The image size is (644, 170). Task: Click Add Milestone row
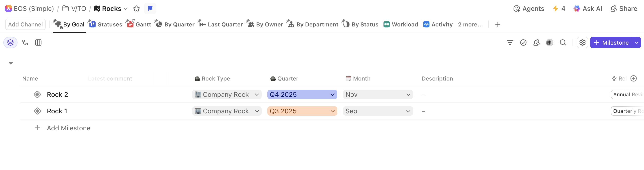coord(69,128)
